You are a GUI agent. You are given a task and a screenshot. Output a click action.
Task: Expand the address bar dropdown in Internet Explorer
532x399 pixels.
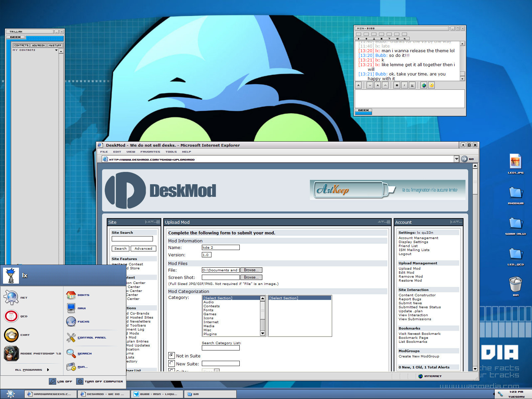coord(457,159)
